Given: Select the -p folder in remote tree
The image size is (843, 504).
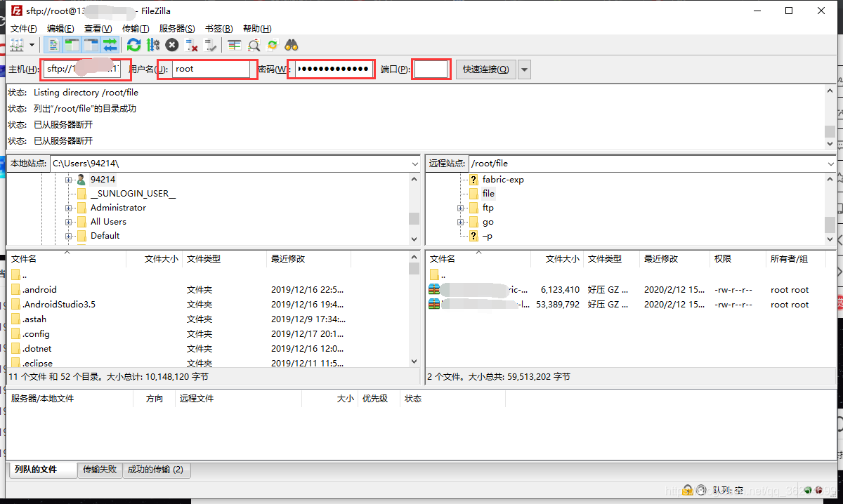Looking at the screenshot, I should tap(488, 236).
